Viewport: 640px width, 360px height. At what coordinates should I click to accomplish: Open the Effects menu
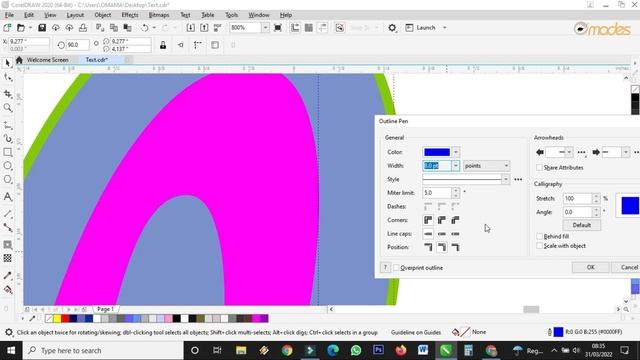[130, 15]
